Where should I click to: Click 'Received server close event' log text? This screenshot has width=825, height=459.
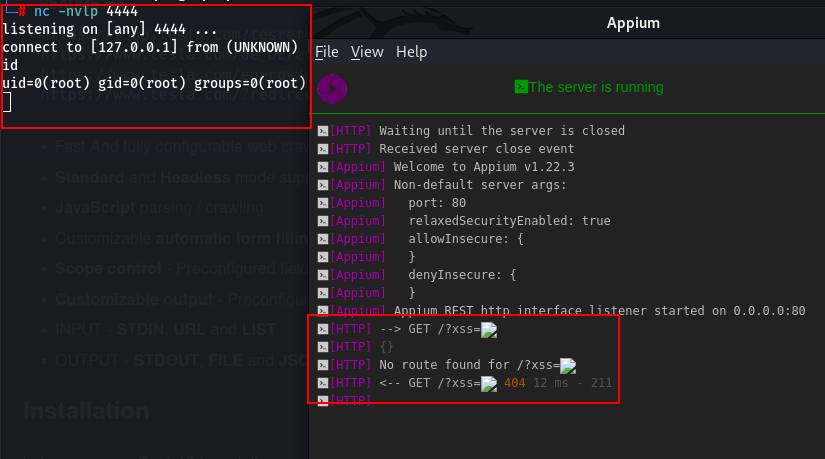pos(477,148)
